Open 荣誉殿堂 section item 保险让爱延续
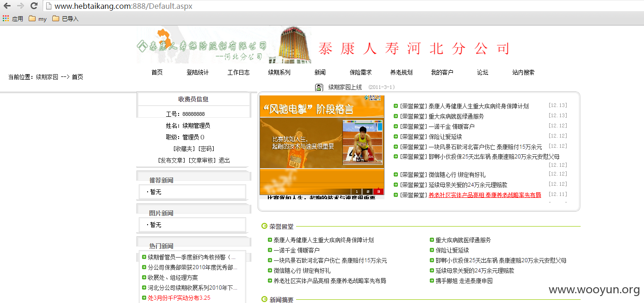The image size is (644, 303). [452, 250]
